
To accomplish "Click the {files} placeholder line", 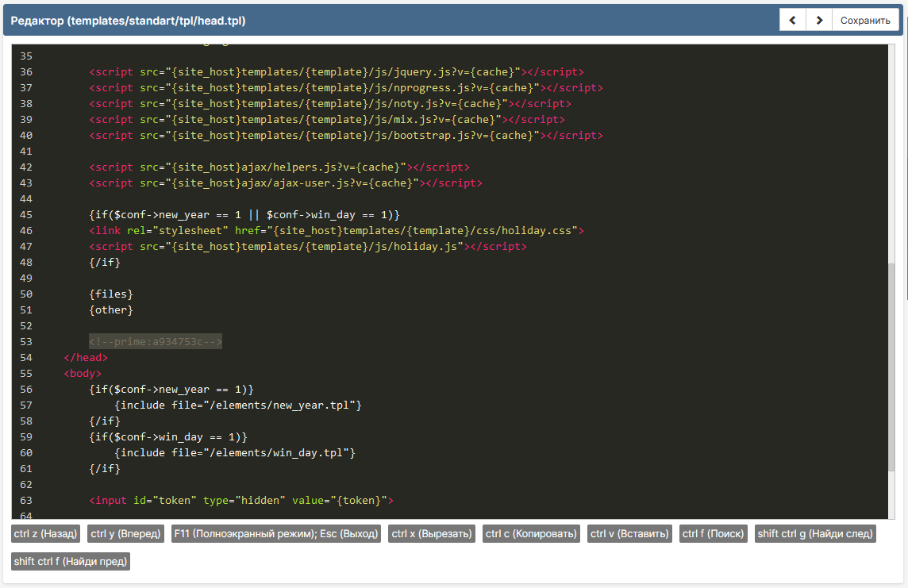I will pos(111,294).
